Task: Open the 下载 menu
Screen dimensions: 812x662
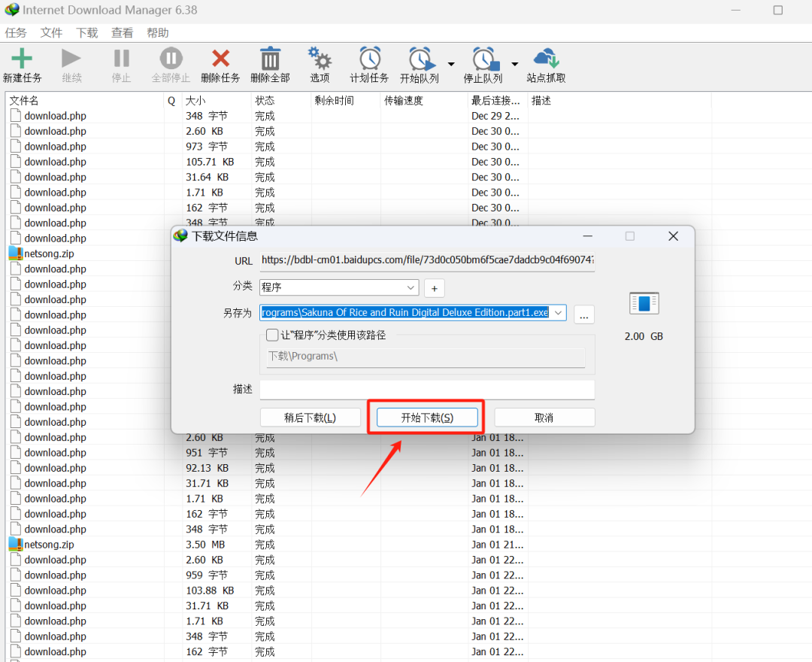Action: point(86,32)
